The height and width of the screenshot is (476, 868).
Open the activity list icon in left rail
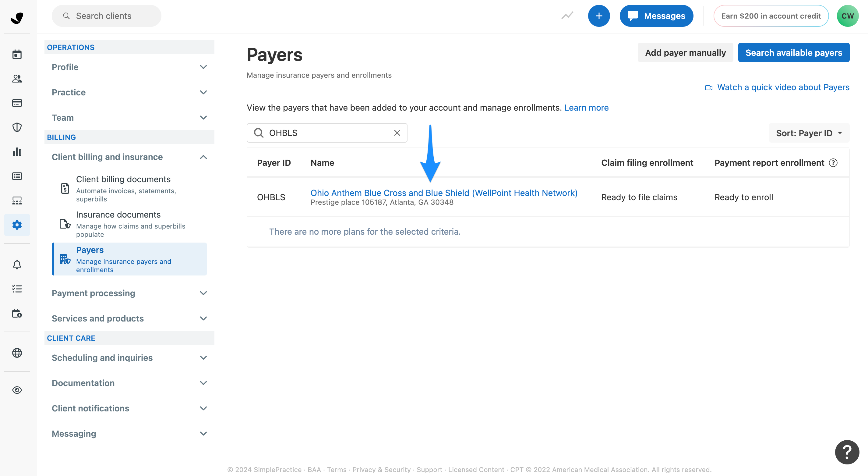tap(17, 176)
